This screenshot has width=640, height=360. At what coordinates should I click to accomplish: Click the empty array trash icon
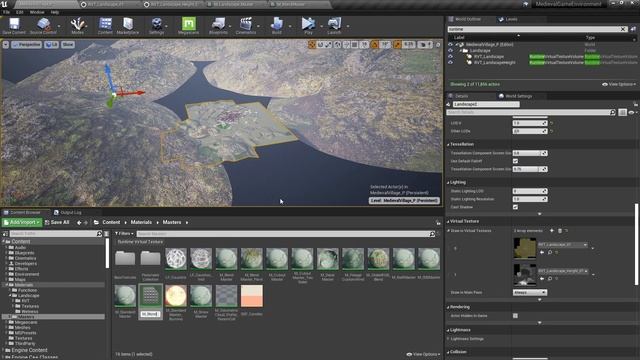click(x=560, y=231)
